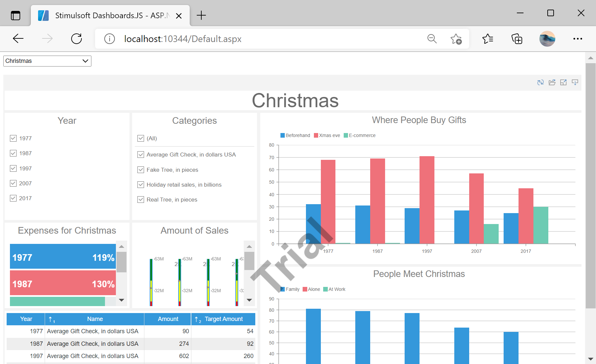Download the dashboard
Viewport: 596px width, 364px height.
tap(574, 82)
